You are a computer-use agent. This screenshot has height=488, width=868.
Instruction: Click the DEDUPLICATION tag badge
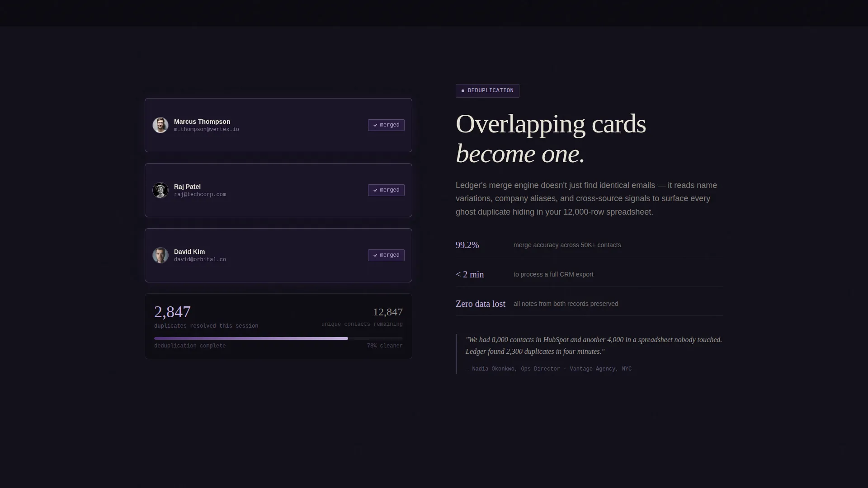(x=487, y=91)
